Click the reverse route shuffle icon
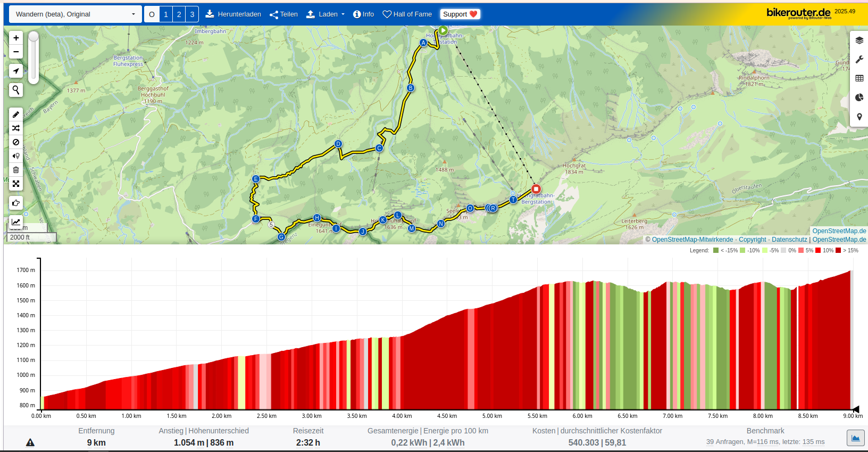Screen dimensions: 868x452 click(16, 128)
